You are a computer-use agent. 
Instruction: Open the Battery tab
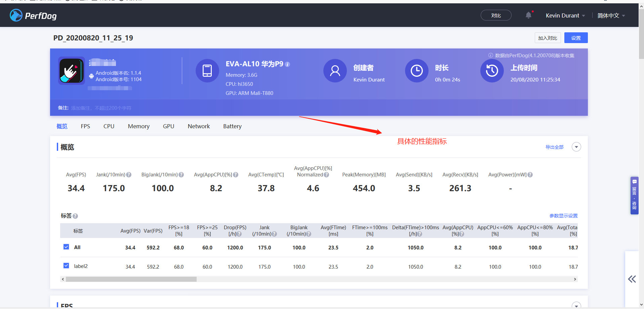tap(232, 126)
